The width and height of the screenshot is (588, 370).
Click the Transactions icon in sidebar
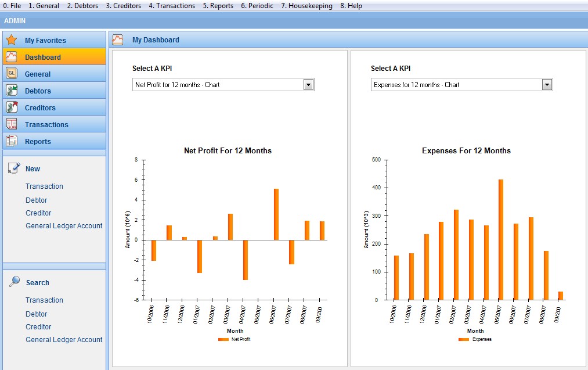tap(12, 124)
